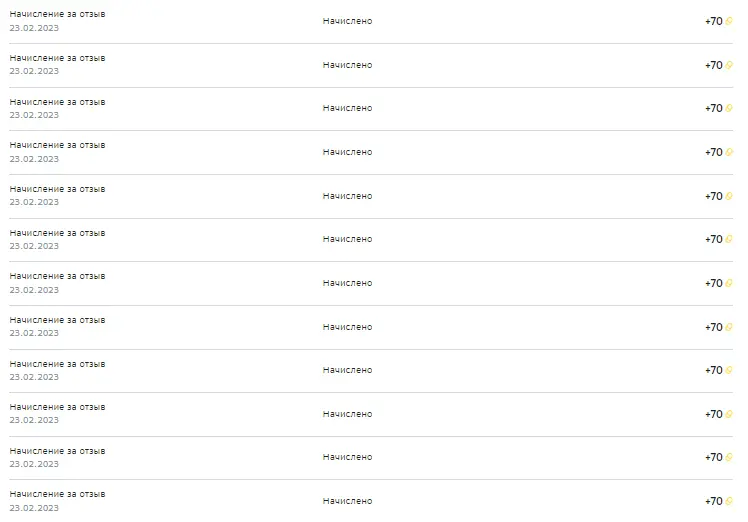Click the '+70' amount in the third row
Viewport: 748px width, 522px height.
[714, 108]
